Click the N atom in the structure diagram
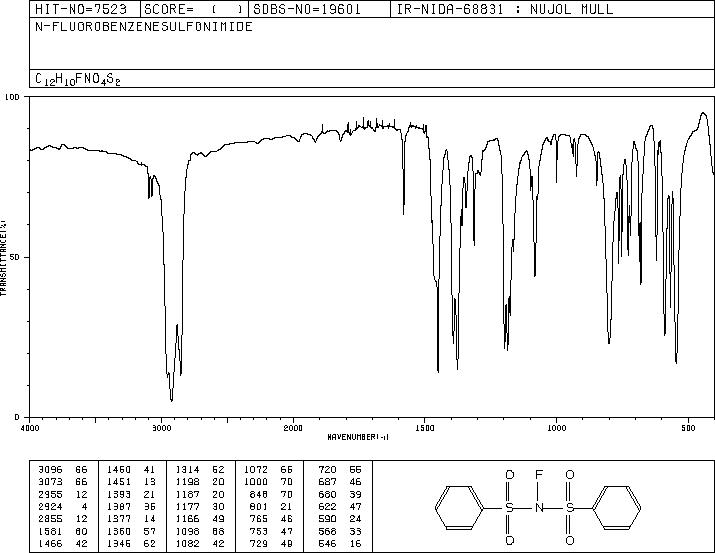 [539, 507]
